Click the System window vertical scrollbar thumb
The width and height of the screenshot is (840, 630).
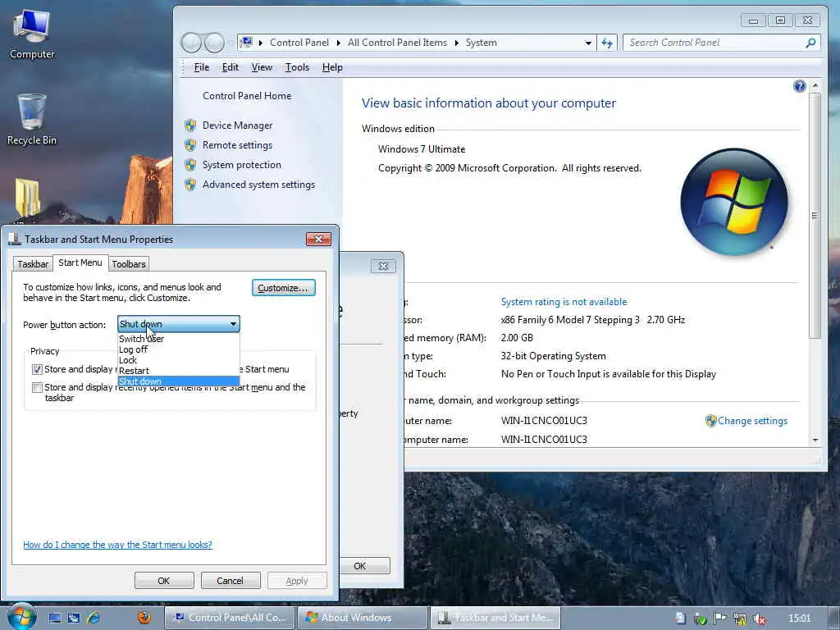click(x=815, y=216)
